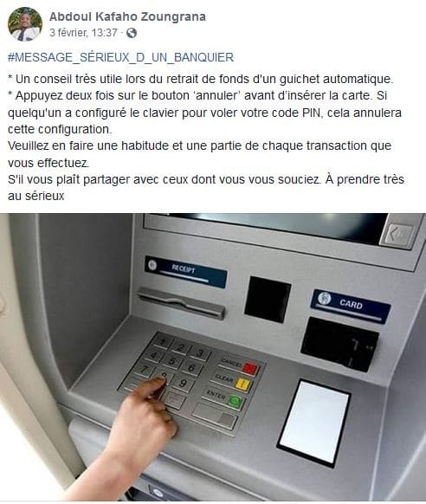Click the card reader slot
The width and height of the screenshot is (426, 504).
[x=340, y=345]
